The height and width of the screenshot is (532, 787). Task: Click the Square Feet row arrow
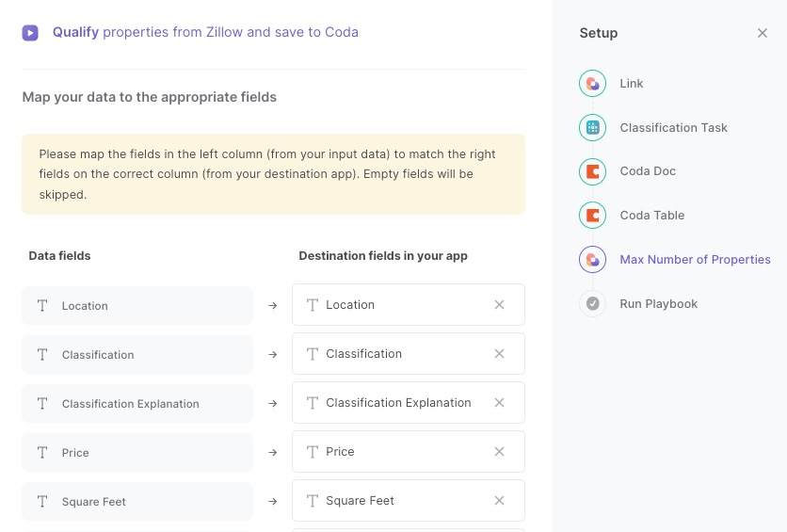(273, 501)
